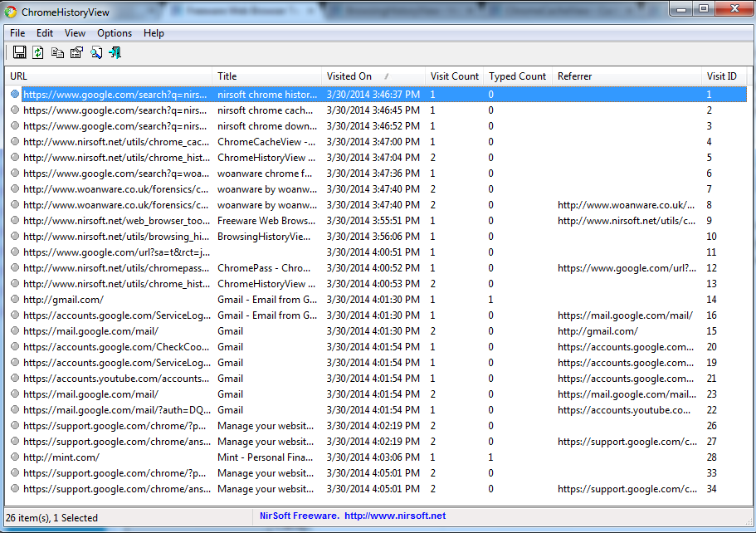Image resolution: width=756 pixels, height=533 pixels.
Task: Refresh the history list
Action: [37, 52]
